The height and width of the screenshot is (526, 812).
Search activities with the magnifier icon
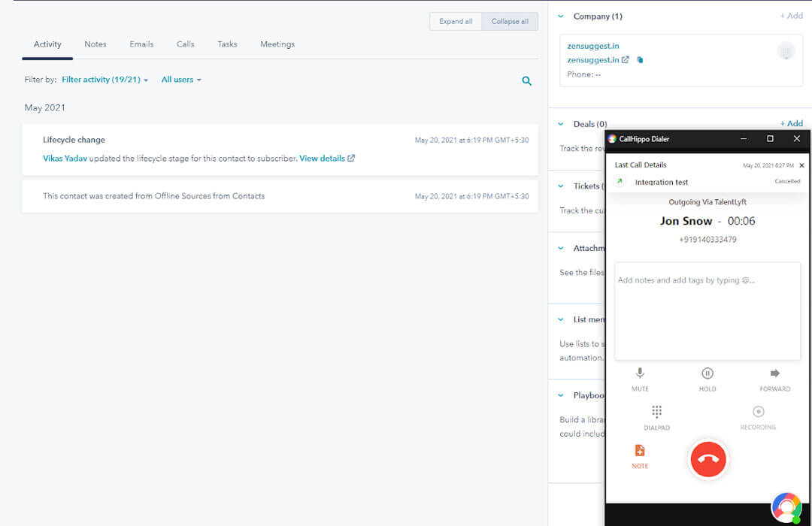click(526, 80)
